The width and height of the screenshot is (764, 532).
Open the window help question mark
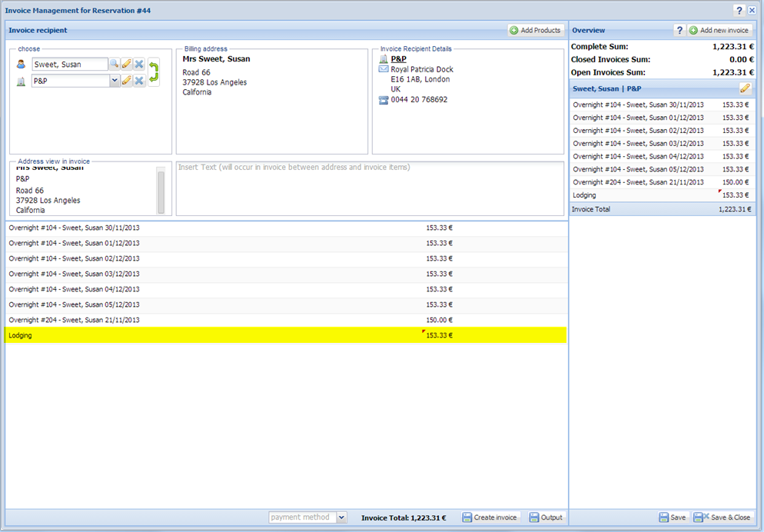[x=739, y=10]
